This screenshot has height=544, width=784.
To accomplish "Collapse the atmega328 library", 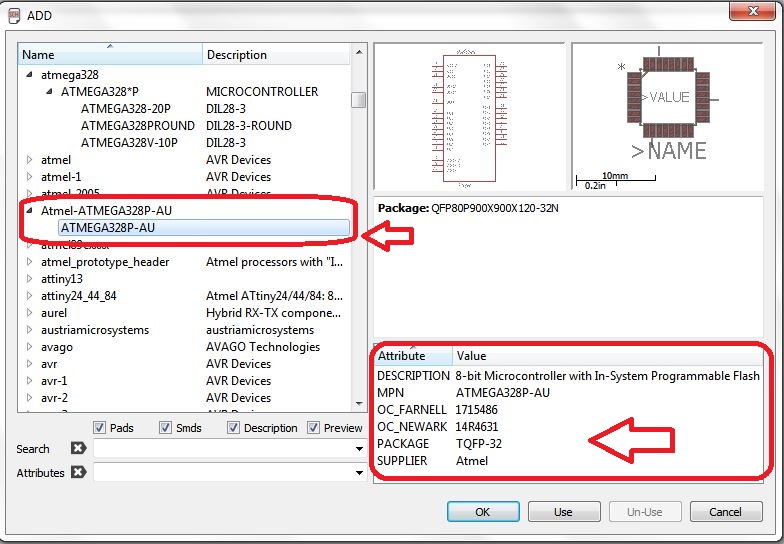I will [30, 74].
